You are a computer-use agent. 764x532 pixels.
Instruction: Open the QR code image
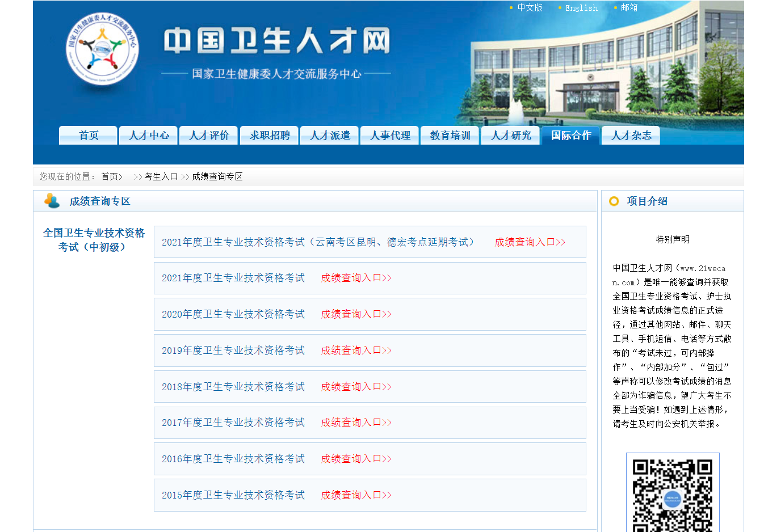(673, 492)
